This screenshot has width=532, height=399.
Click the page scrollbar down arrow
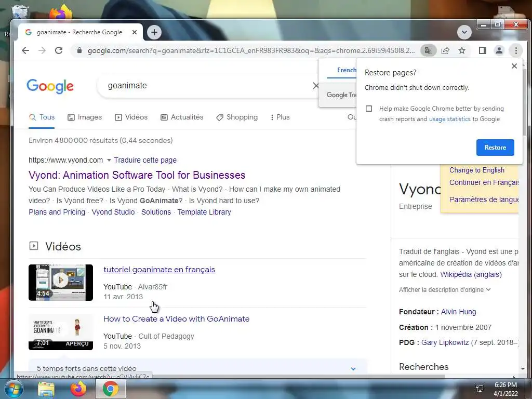click(523, 368)
